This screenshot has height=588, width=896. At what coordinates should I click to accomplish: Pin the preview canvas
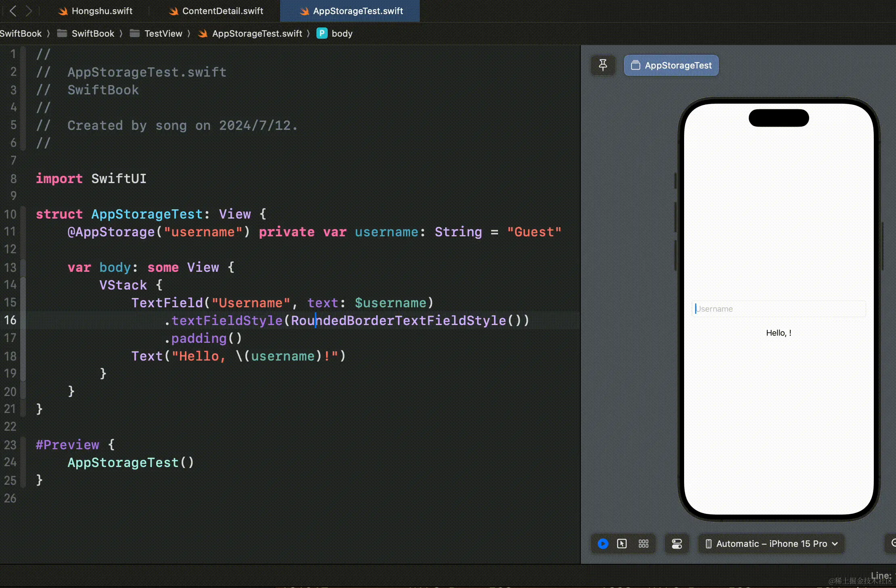pyautogui.click(x=603, y=65)
